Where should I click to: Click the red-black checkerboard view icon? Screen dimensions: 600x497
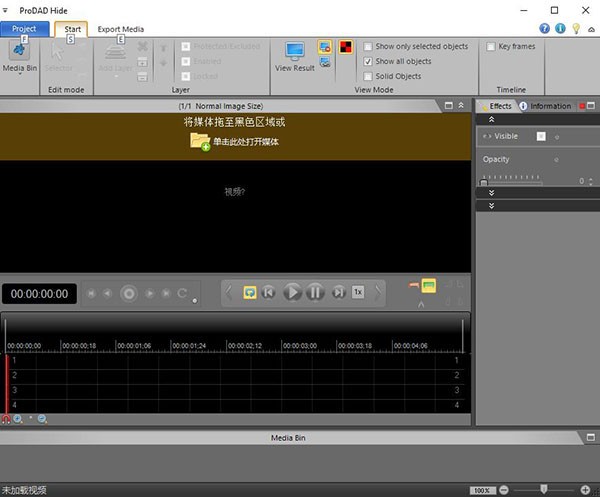346,46
